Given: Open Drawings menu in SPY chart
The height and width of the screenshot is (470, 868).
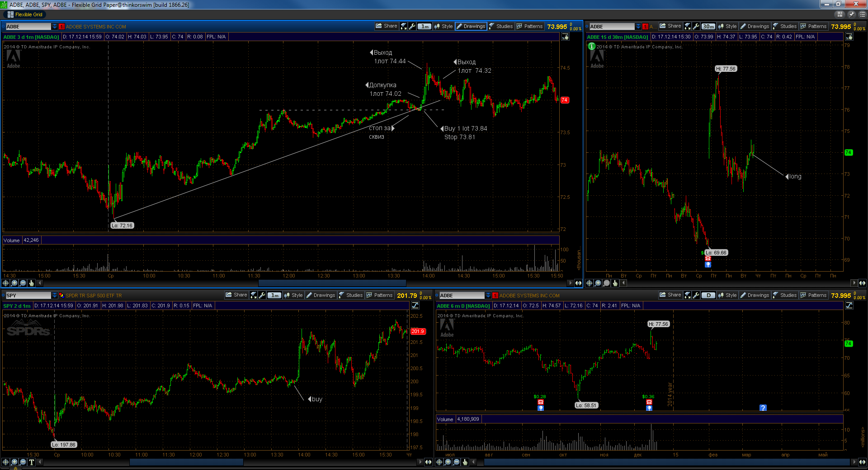Looking at the screenshot, I should 321,295.
